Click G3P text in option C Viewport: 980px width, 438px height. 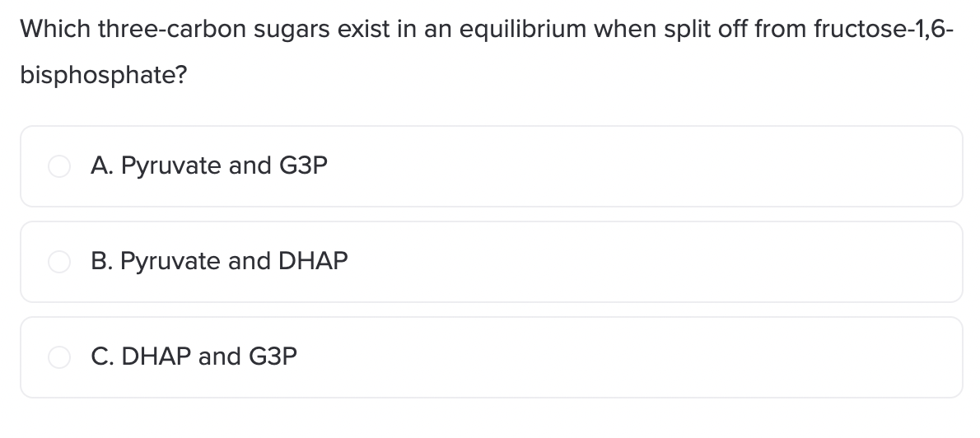coord(273,356)
